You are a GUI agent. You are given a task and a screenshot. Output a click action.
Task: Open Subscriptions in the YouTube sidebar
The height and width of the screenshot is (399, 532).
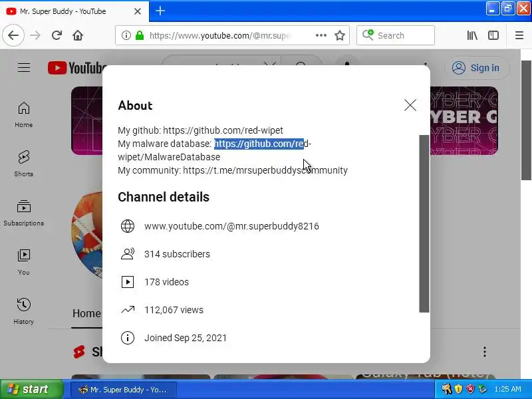click(24, 213)
